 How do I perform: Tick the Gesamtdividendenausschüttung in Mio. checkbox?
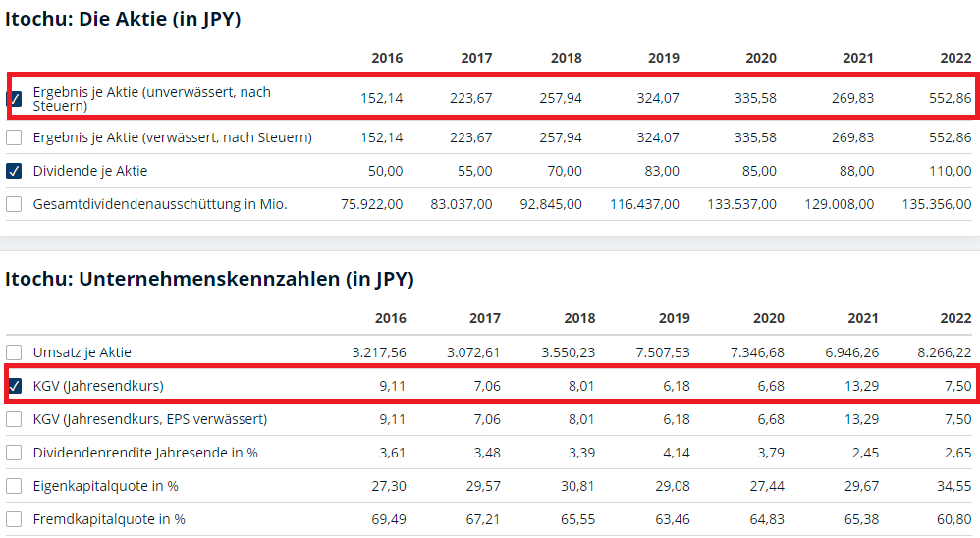(x=14, y=204)
